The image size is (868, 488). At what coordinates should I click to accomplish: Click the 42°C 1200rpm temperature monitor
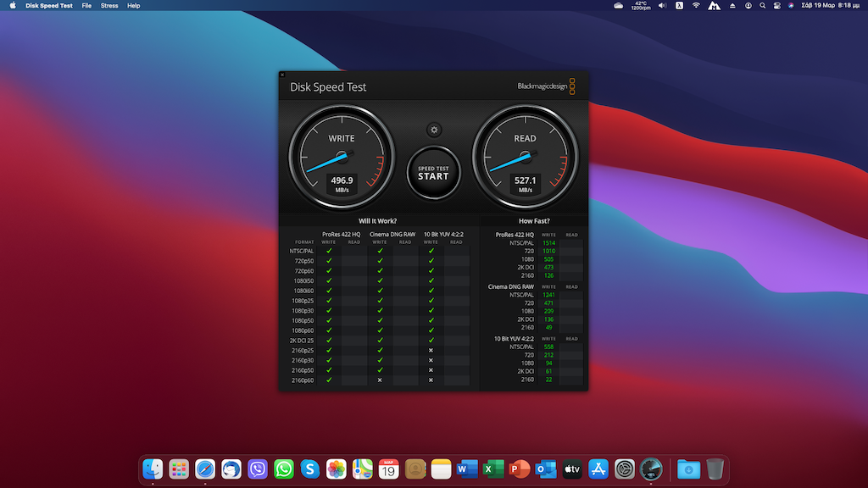coord(641,6)
